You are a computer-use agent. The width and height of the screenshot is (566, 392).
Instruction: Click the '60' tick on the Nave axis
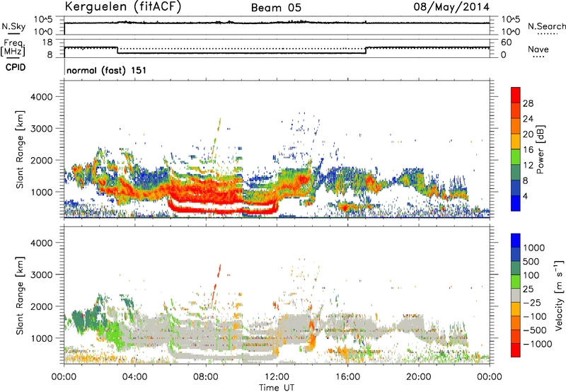(506, 42)
